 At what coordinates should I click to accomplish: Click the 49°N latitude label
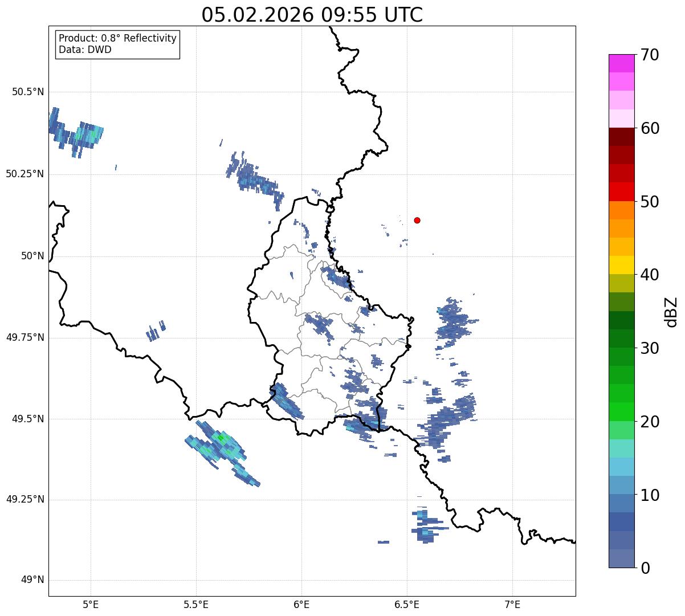tap(32, 580)
